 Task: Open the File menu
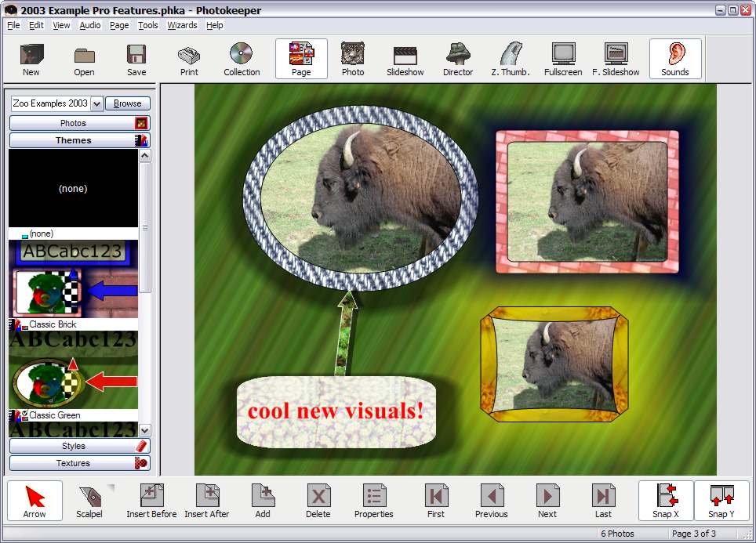click(13, 25)
